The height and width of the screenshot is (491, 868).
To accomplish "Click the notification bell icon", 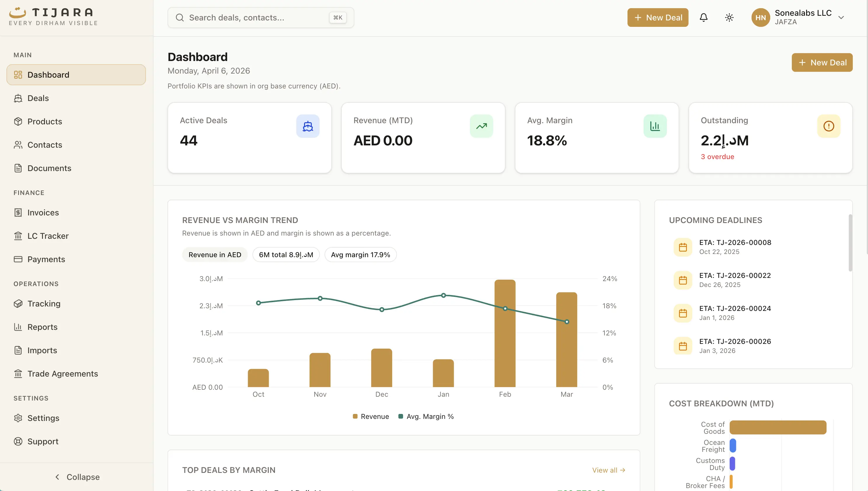I will (x=704, y=17).
